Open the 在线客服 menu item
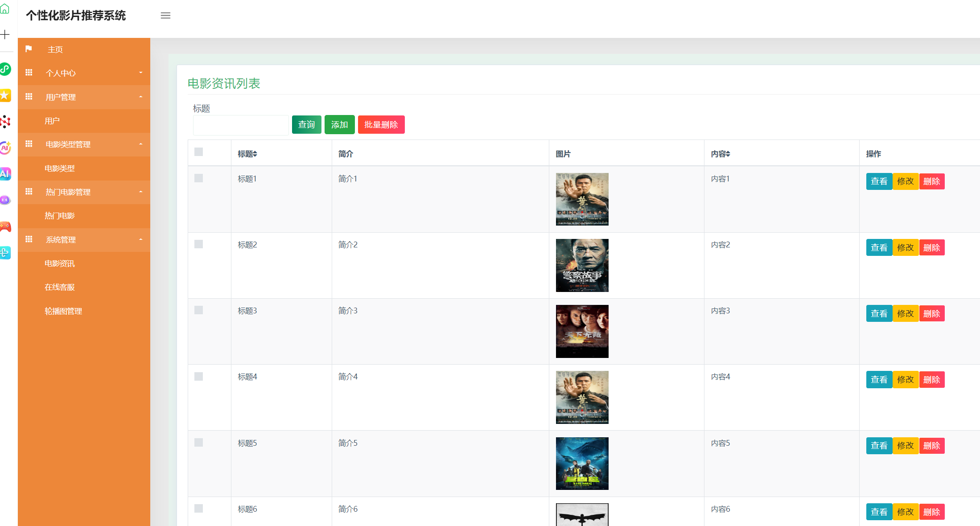Viewport: 980px width, 526px height. click(x=60, y=287)
